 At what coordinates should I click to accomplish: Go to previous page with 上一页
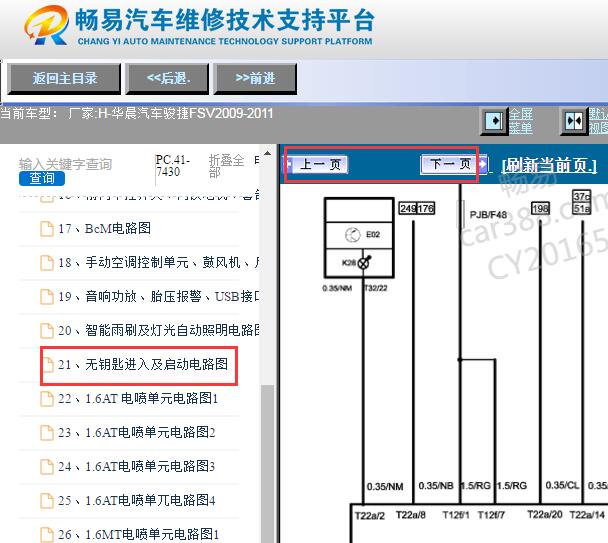pos(318,164)
